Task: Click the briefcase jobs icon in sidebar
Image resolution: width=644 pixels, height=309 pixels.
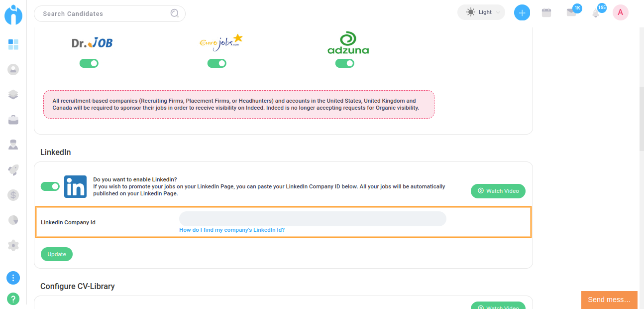Action: (13, 120)
